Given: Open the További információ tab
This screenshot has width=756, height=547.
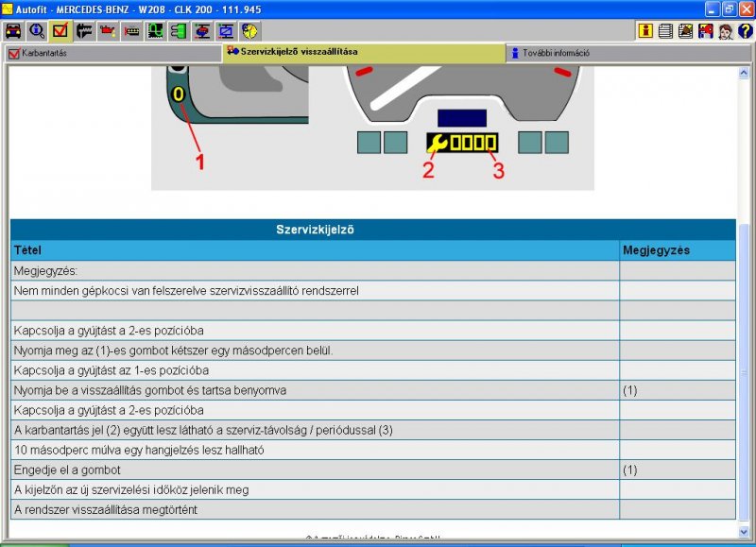Looking at the screenshot, I should [x=629, y=53].
